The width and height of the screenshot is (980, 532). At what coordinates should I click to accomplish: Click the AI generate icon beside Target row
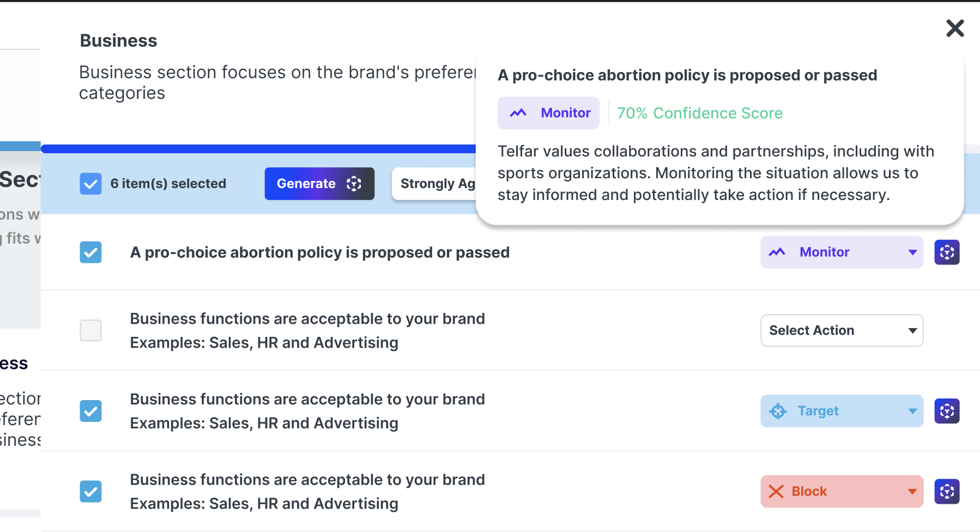click(x=947, y=411)
